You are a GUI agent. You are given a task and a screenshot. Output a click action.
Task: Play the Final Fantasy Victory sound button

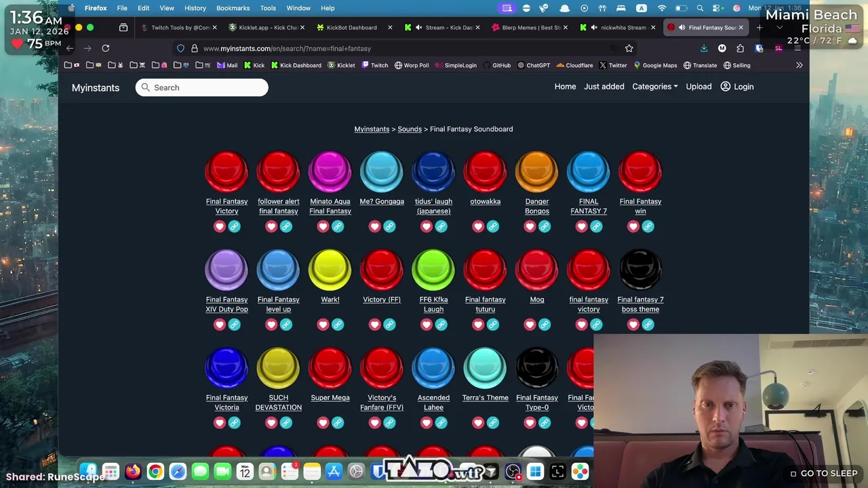tap(226, 172)
